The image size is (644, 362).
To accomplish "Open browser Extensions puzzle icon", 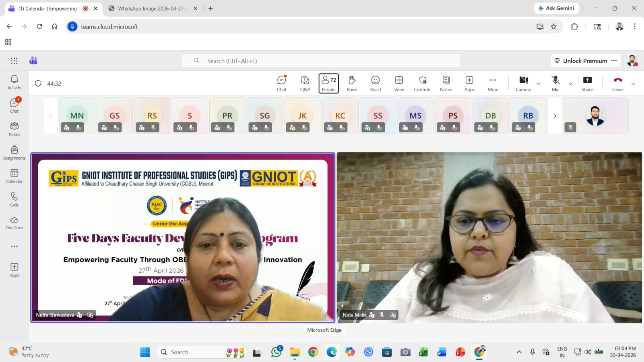I will coord(574,27).
